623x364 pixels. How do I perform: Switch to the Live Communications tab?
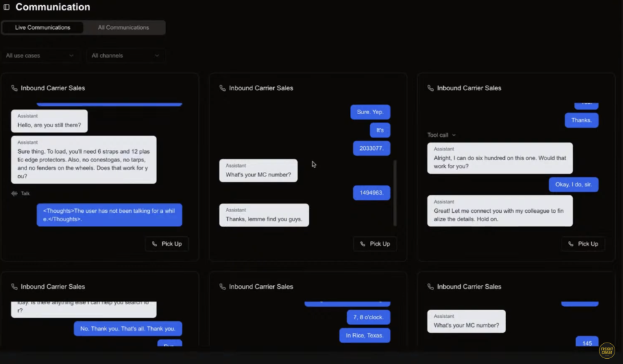(x=43, y=27)
